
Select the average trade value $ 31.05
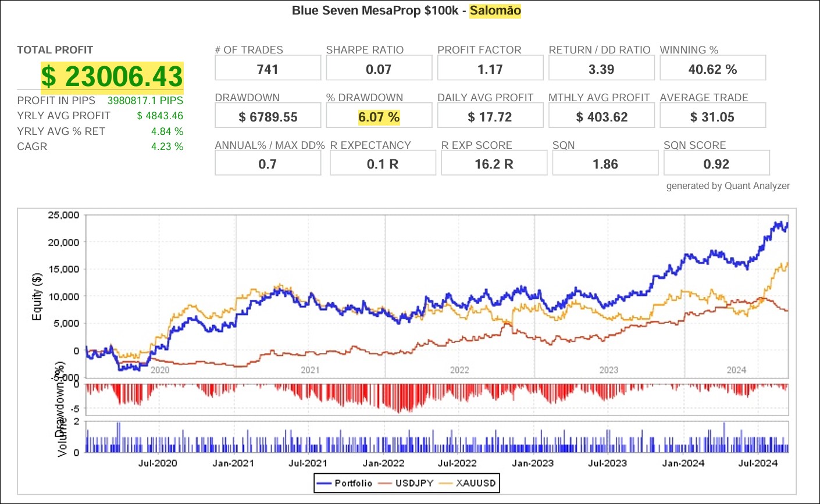[x=712, y=117]
